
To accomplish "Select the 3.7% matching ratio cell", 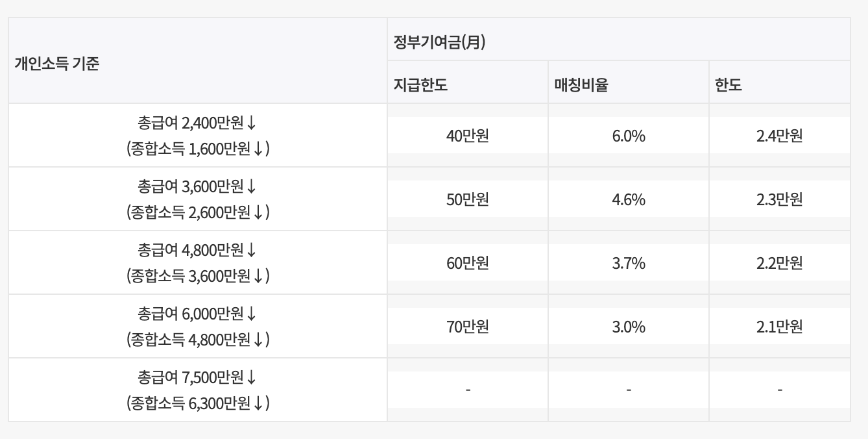I will [x=629, y=262].
